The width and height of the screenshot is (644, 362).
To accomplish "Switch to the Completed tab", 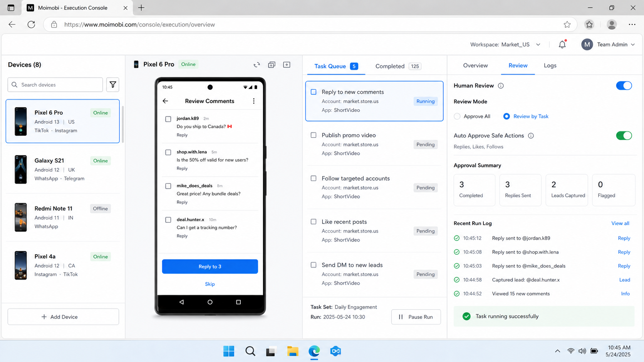I will click(398, 66).
